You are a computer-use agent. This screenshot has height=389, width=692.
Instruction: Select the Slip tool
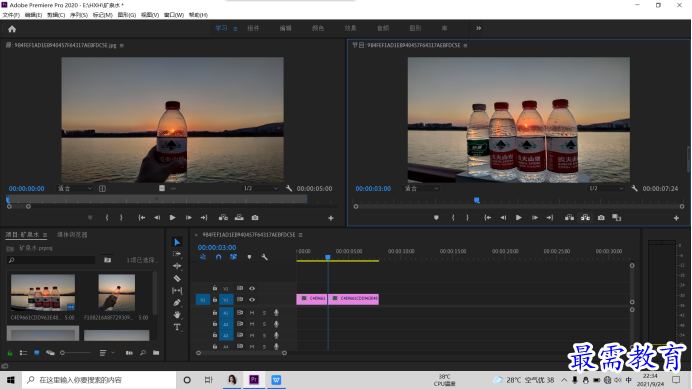click(177, 291)
